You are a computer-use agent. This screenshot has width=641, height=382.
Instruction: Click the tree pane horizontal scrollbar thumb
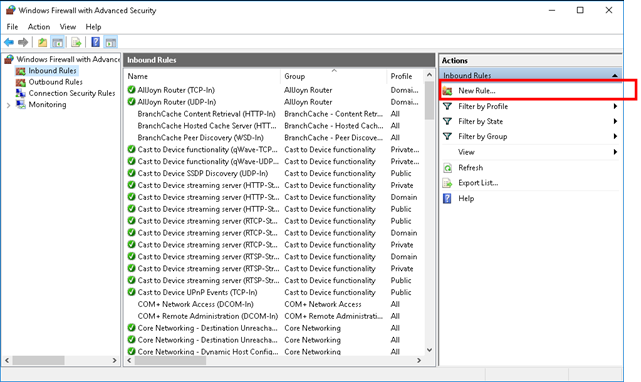38,360
